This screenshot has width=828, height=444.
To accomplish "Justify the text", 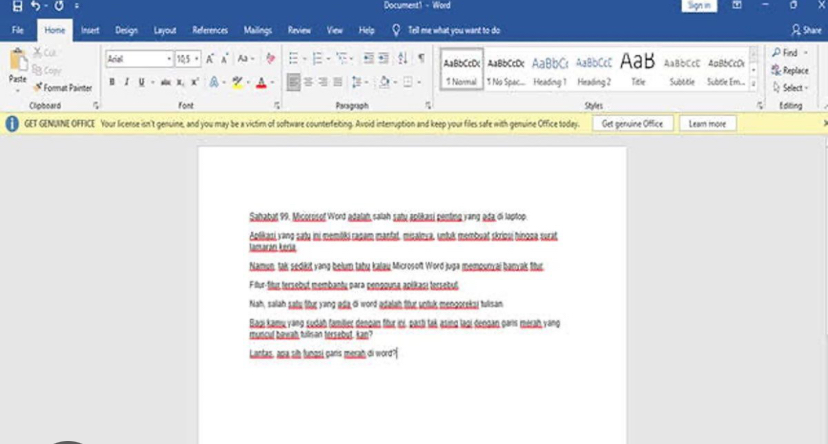I will pyautogui.click(x=338, y=82).
